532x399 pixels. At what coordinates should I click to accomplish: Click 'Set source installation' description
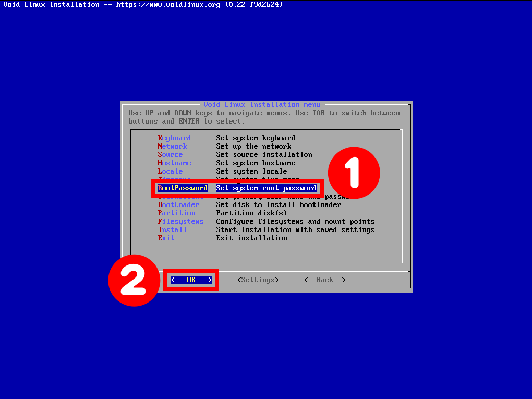[264, 155]
